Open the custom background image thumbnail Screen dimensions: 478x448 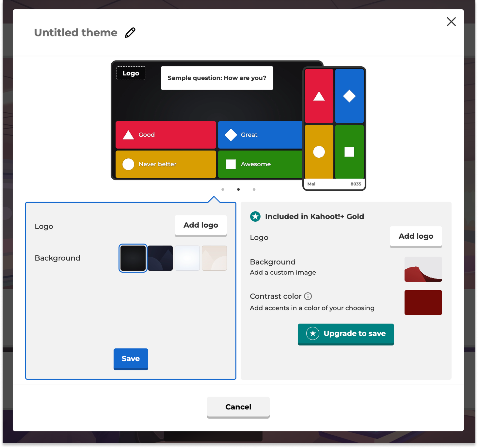pos(423,269)
